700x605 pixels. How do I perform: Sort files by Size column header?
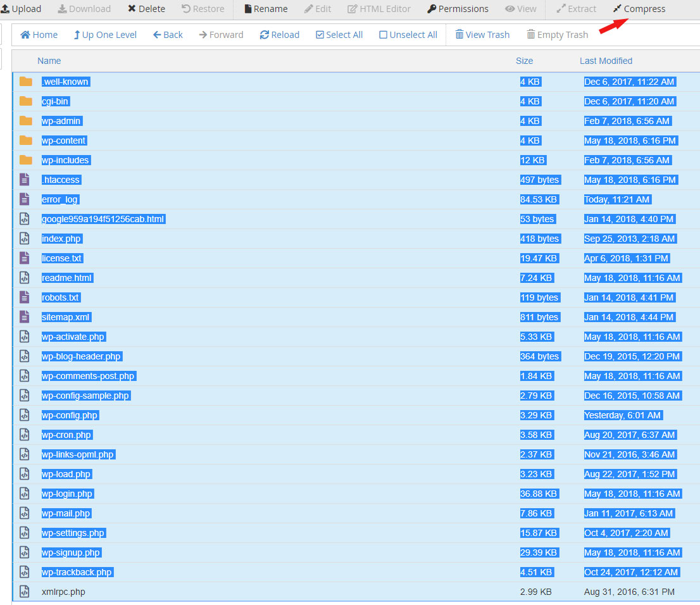[524, 61]
